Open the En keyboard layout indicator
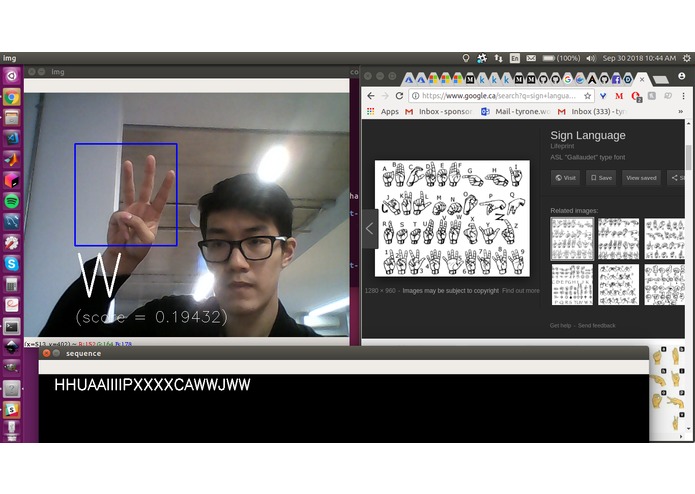Image resolution: width=695 pixels, height=494 pixels. 515,58
